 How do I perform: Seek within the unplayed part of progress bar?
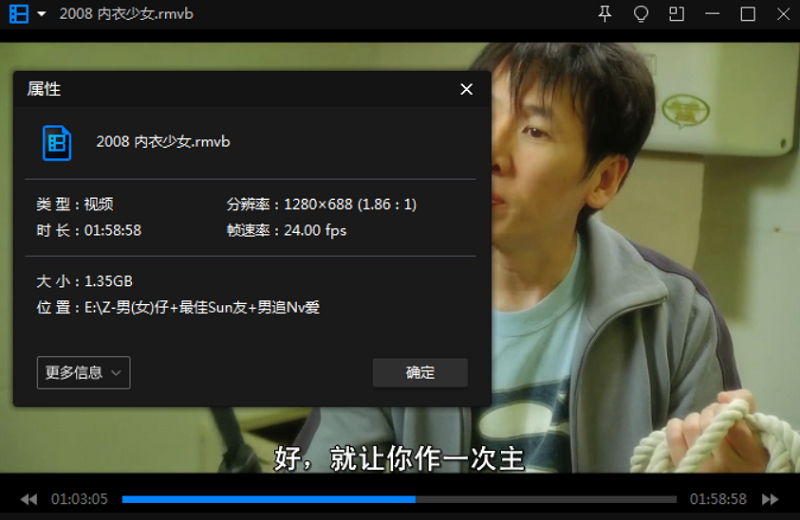pyautogui.click(x=545, y=499)
